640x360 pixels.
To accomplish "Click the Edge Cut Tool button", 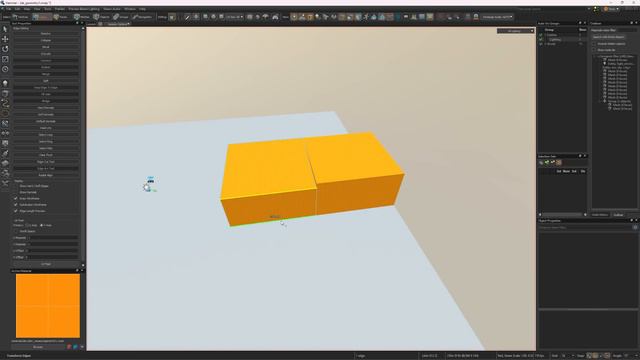I will tap(46, 162).
